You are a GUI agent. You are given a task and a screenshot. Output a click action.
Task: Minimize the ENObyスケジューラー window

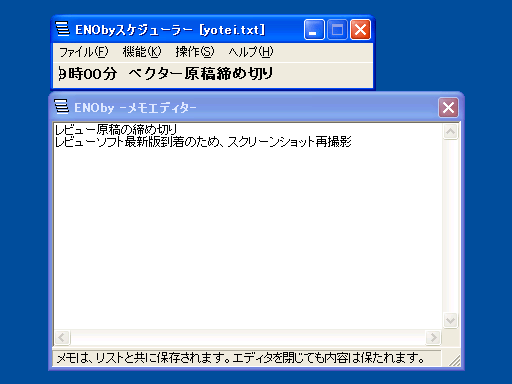point(314,30)
